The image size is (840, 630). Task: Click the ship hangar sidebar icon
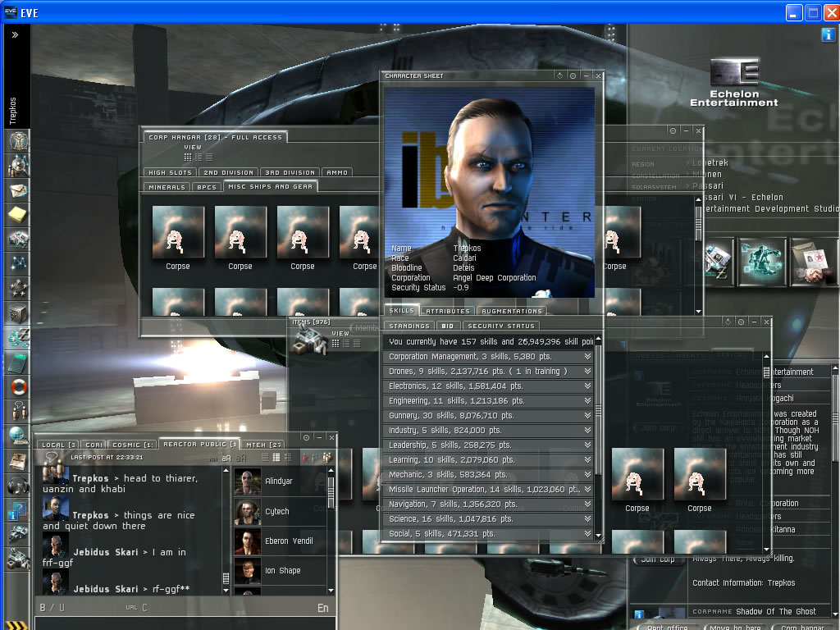[18, 534]
